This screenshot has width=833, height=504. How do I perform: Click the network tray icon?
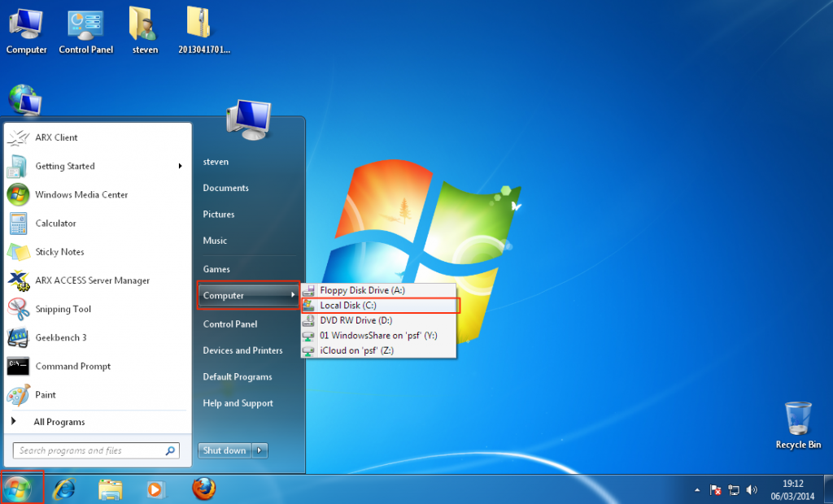734,489
